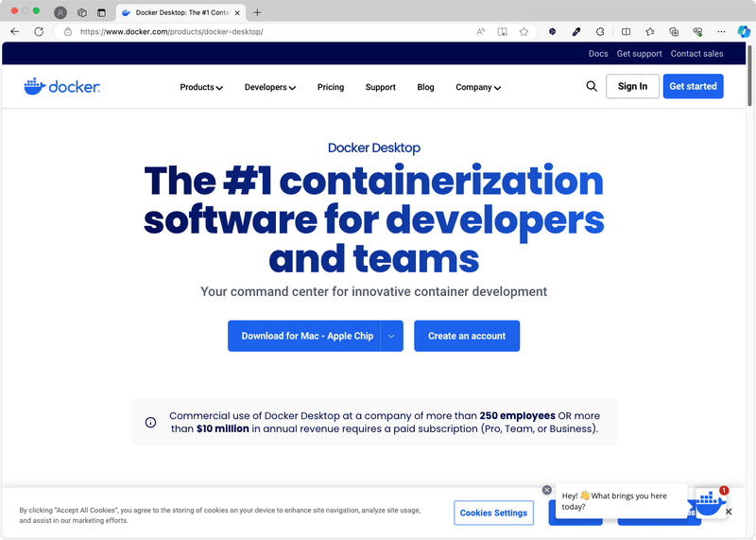Open the Support page
The height and width of the screenshot is (540, 756).
(x=381, y=87)
